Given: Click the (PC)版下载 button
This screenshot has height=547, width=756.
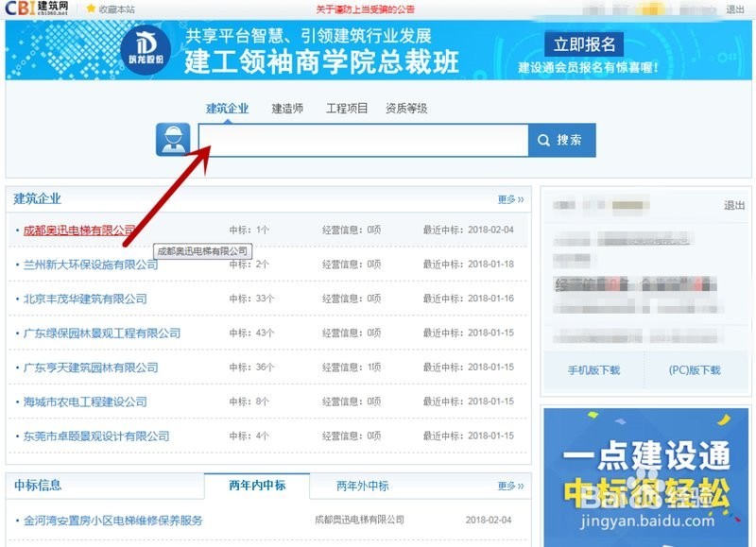Looking at the screenshot, I should 695,370.
